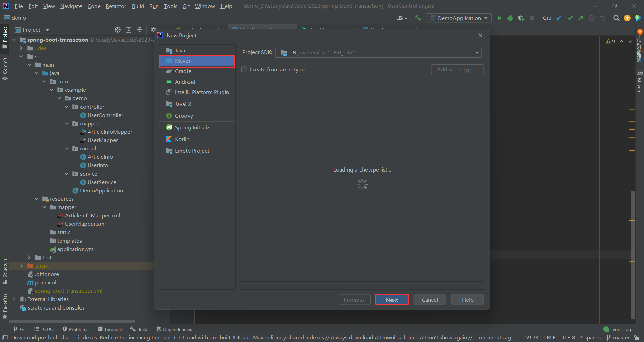
Task: Open the user account icon dropdown
Action: tap(402, 18)
